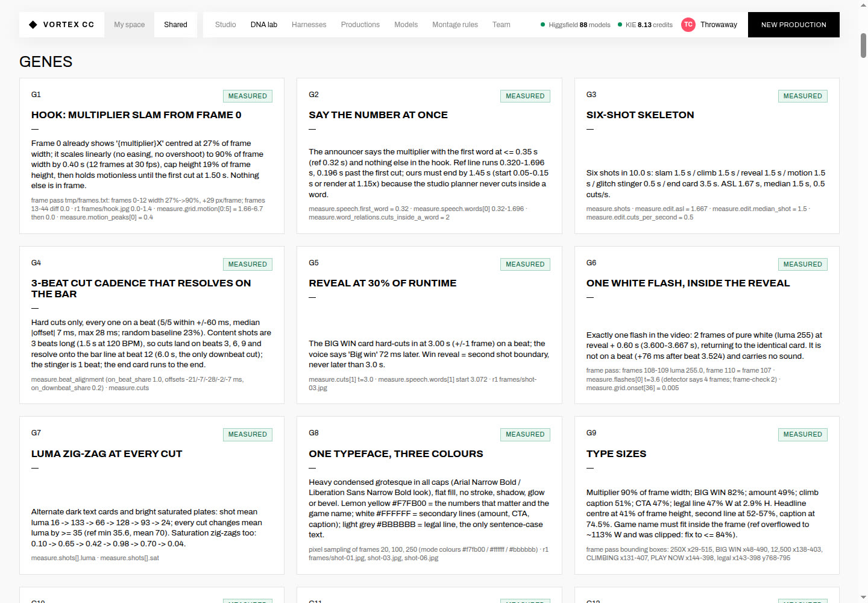Go to the Team page
This screenshot has height=603, width=868.
(502, 25)
